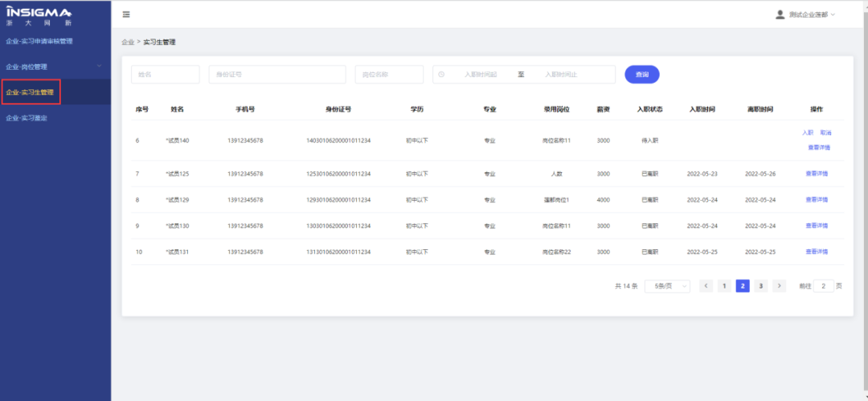The image size is (868, 401).
Task: Toggle the hamburger sidebar collapse icon
Action: [x=126, y=14]
